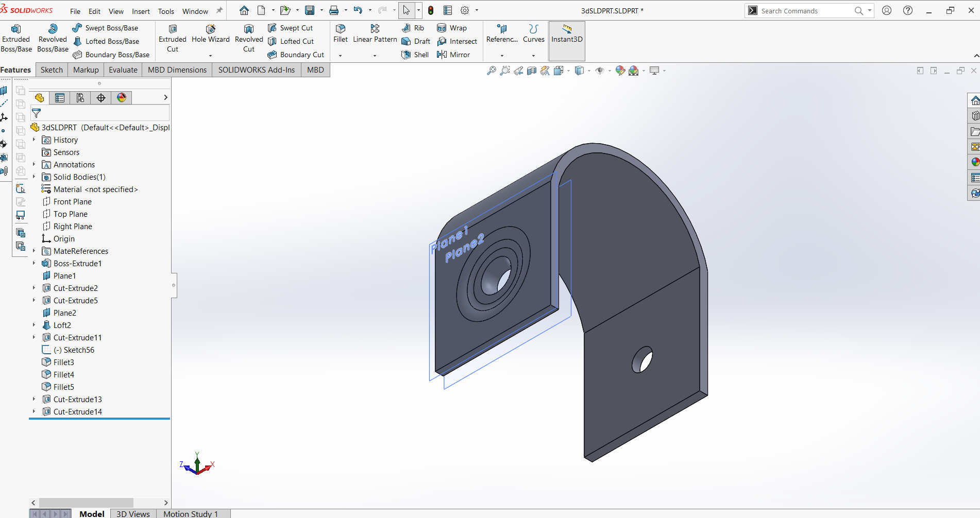Open the Hole Wizard tool
Image resolution: width=980 pixels, height=518 pixels.
(210, 33)
